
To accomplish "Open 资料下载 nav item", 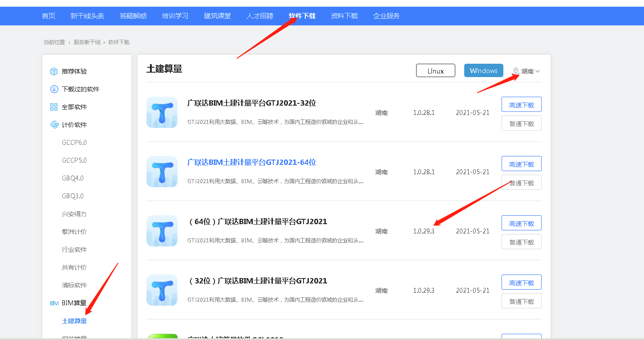I will 344,16.
